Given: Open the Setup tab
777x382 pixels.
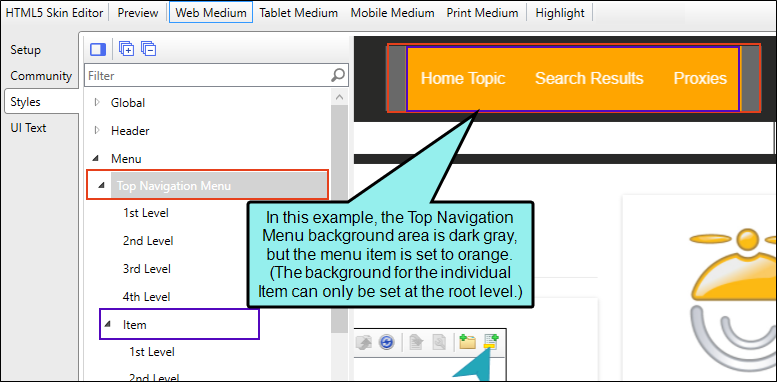Looking at the screenshot, I should coord(26,50).
